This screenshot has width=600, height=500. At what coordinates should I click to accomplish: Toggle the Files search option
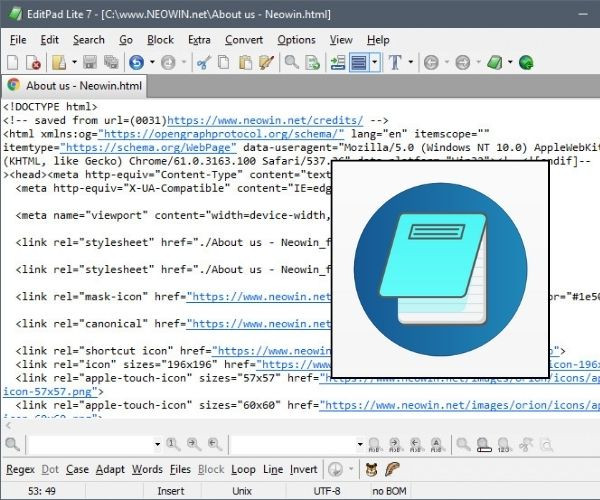180,469
